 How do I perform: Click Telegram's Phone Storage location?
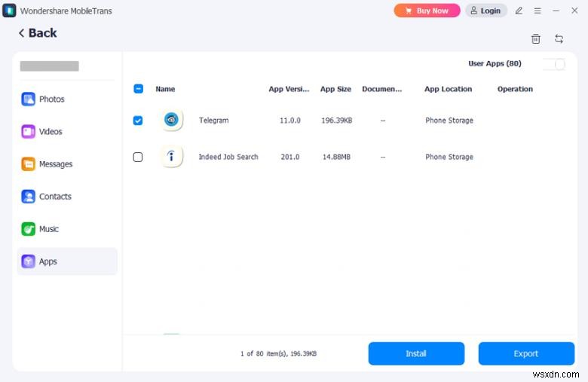point(449,121)
